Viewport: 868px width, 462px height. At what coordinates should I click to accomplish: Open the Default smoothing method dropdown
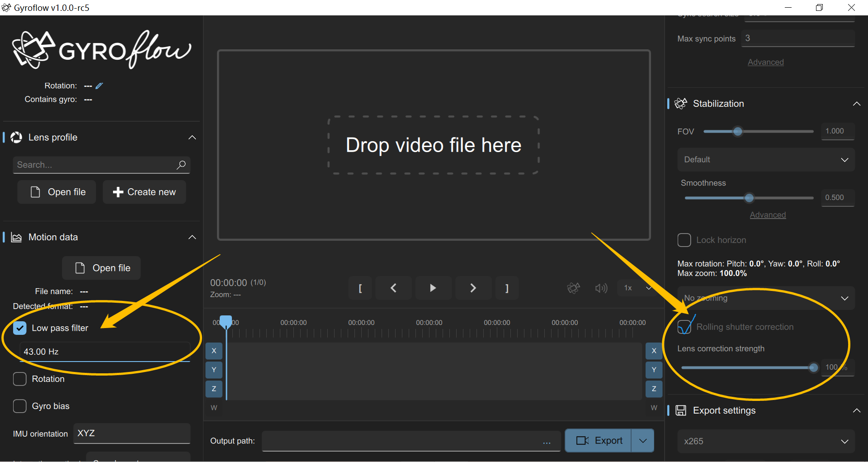[766, 160]
